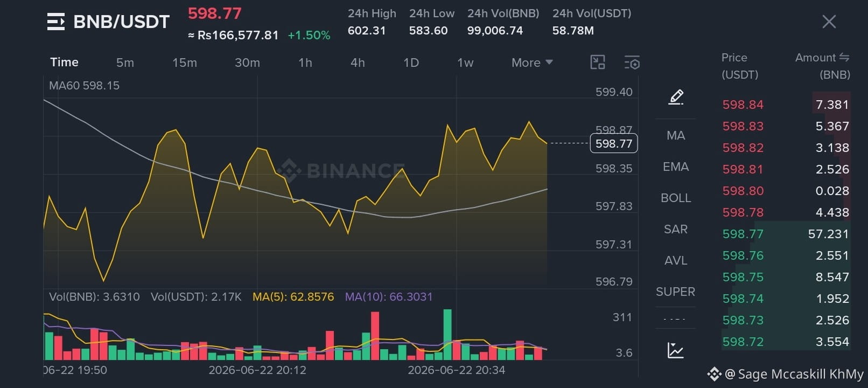
Task: Toggle the SUPER indicator
Action: coord(676,292)
